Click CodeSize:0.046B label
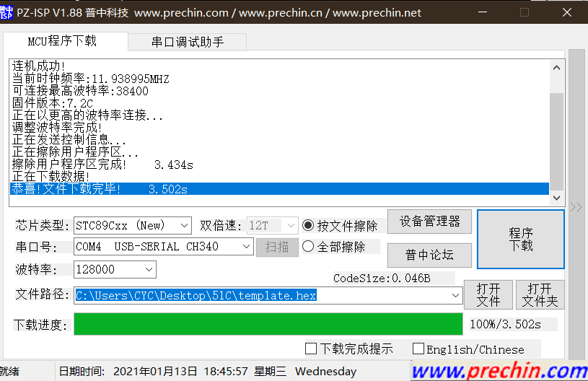 click(382, 278)
